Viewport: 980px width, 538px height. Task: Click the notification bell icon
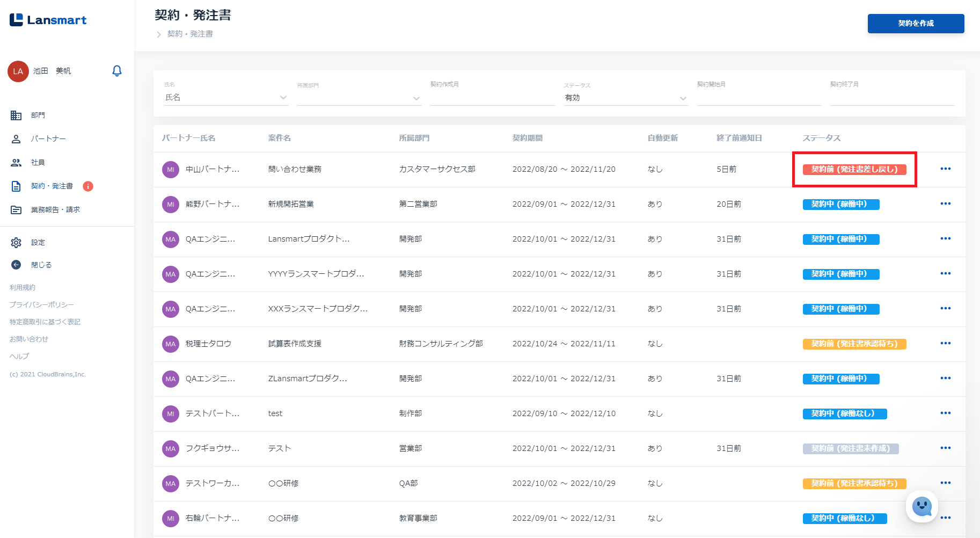pos(117,71)
